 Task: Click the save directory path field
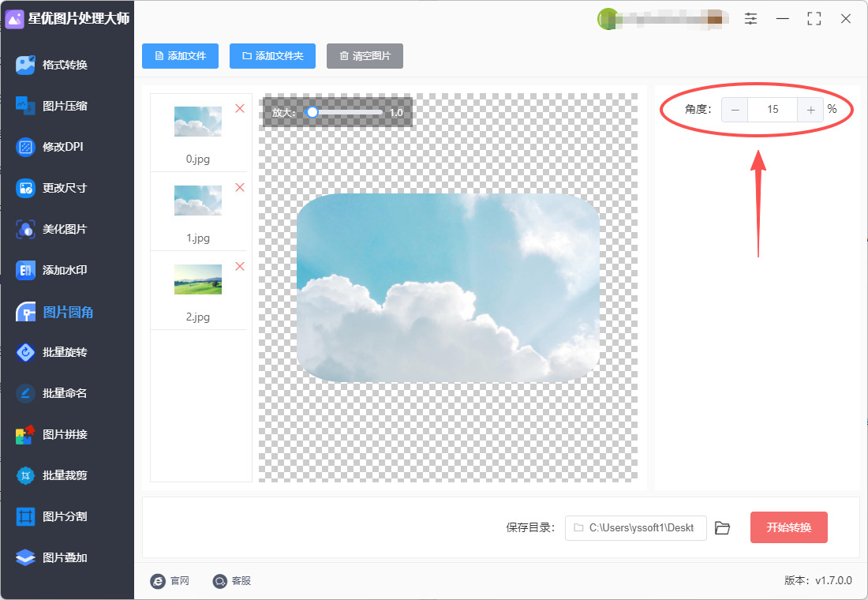635,528
